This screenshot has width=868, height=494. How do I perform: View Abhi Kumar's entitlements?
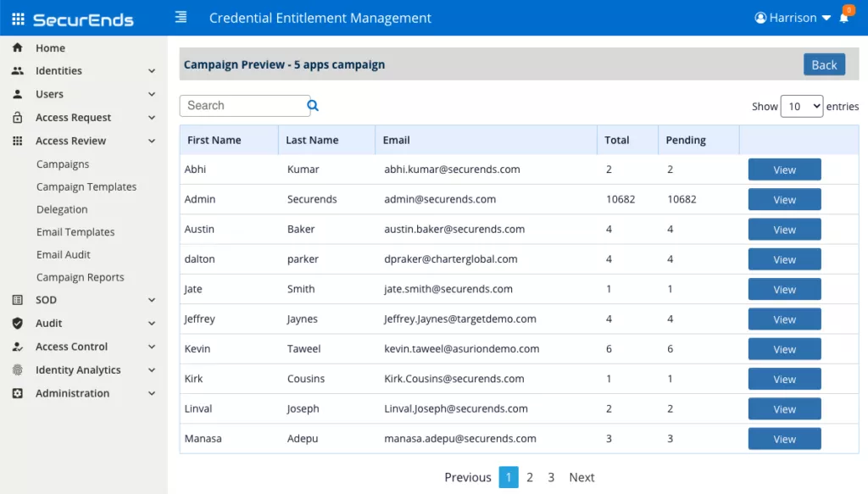click(x=784, y=169)
